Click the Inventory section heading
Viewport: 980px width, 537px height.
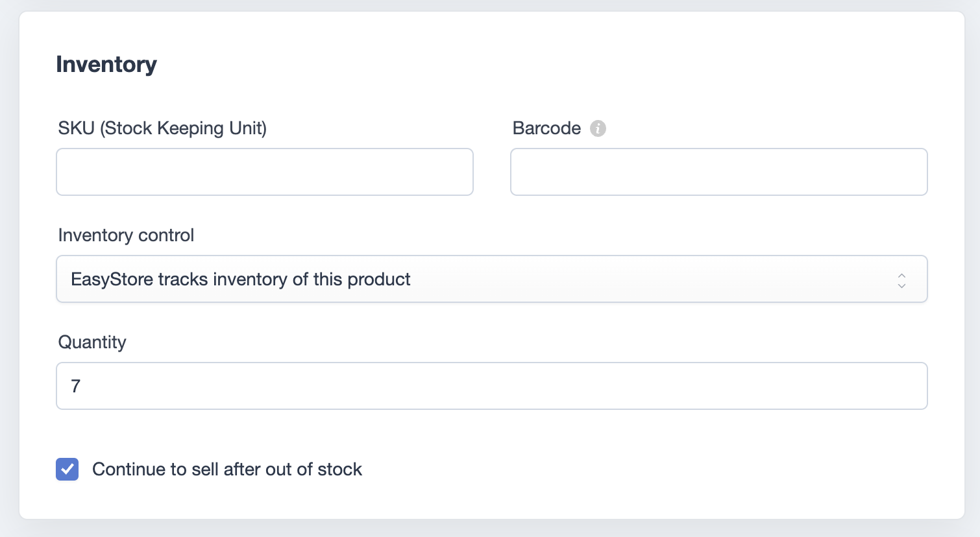(x=106, y=64)
